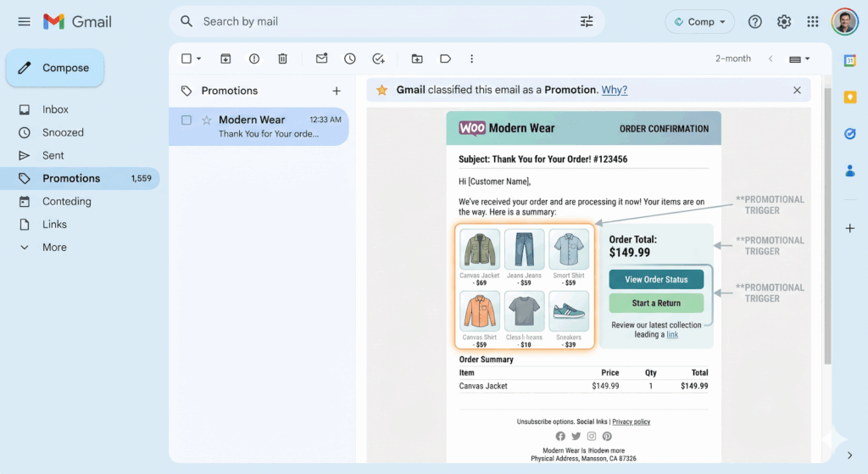Open Help support icon
Image resolution: width=868 pixels, height=474 pixels.
tap(754, 21)
